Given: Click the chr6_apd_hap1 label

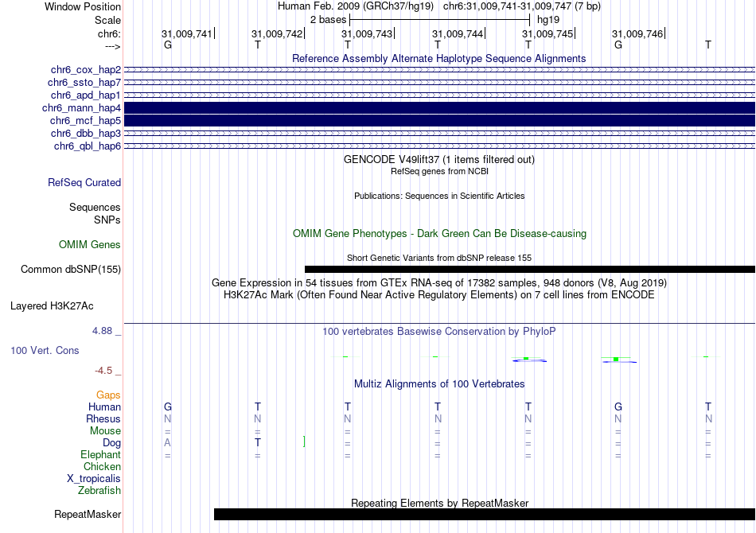Looking at the screenshot, I should point(86,95).
